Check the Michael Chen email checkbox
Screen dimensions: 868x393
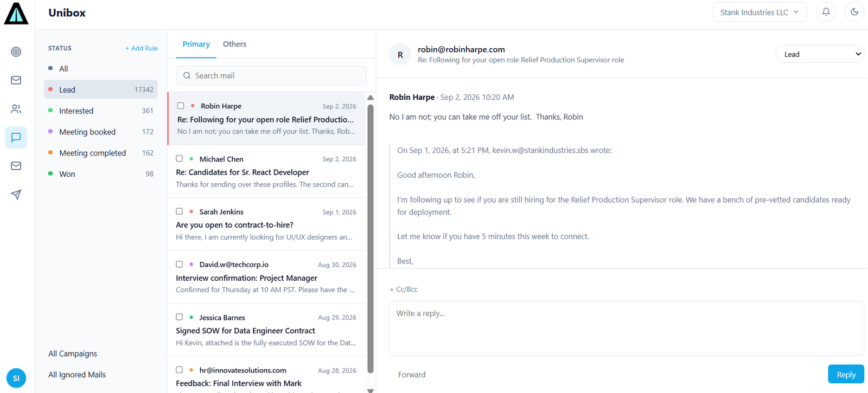click(x=180, y=159)
